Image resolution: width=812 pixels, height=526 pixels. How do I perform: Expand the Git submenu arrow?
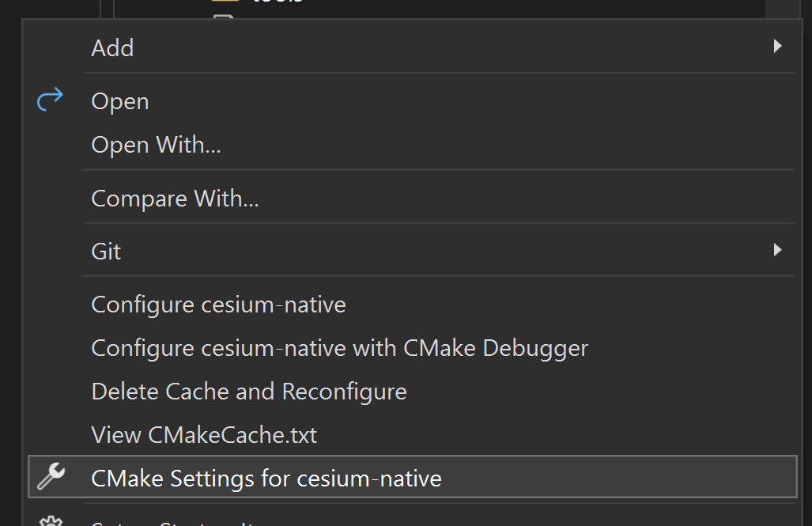coord(778,251)
